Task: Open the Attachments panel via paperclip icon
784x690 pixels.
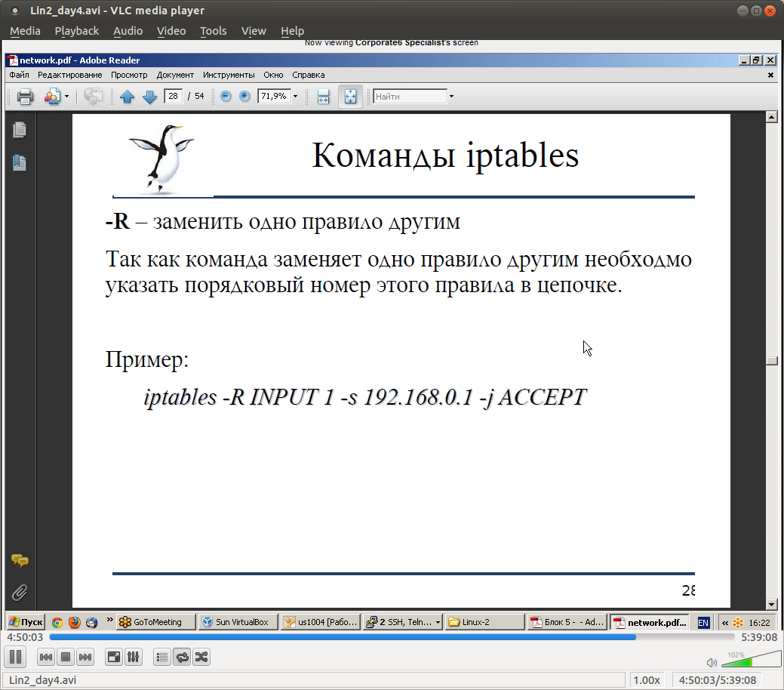Action: [x=20, y=593]
